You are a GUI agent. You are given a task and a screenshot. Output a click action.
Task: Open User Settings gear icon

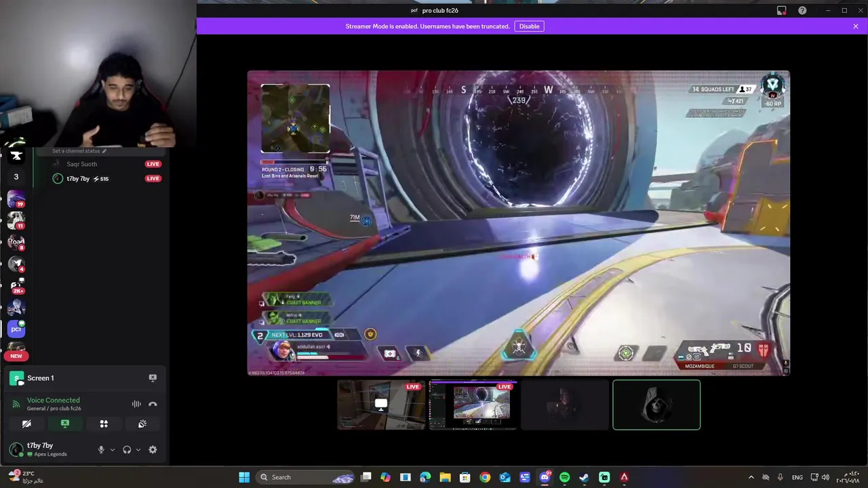(x=153, y=449)
